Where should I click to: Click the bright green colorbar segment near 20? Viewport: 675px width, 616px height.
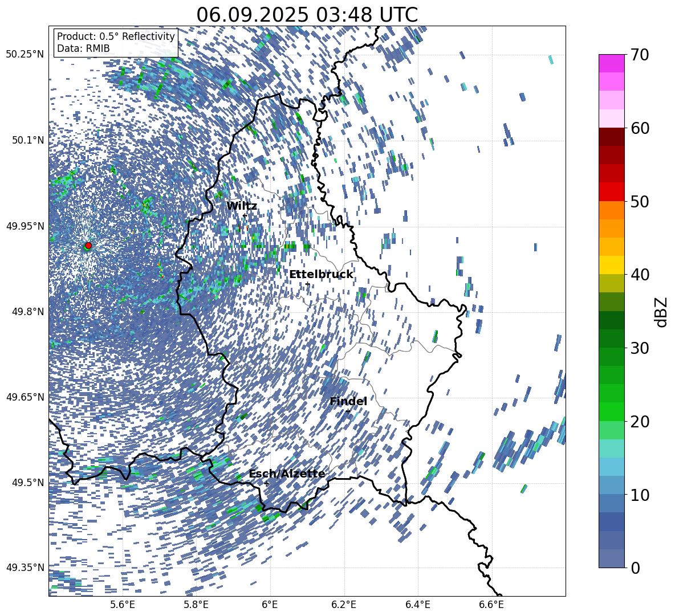click(611, 411)
